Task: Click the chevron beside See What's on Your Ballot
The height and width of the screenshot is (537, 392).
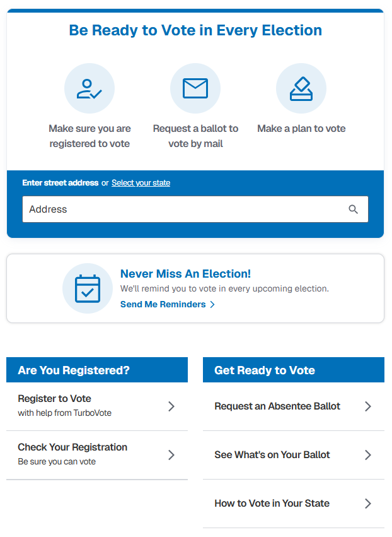Action: click(368, 455)
